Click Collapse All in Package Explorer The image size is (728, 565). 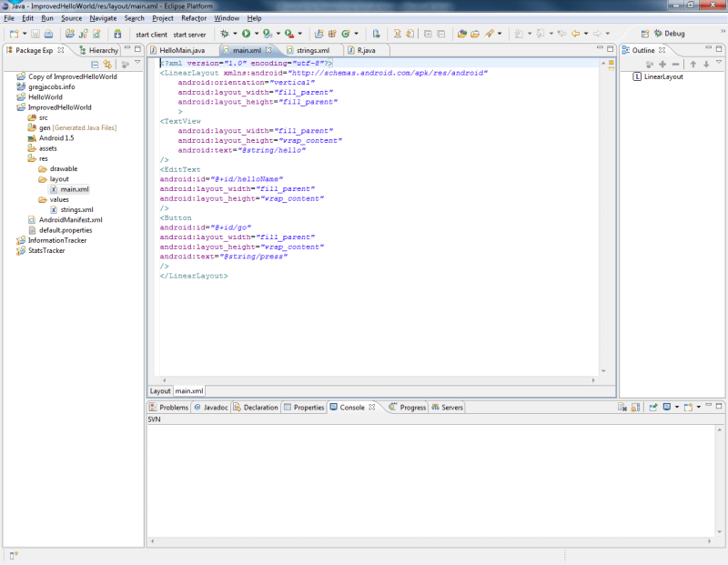[95, 65]
